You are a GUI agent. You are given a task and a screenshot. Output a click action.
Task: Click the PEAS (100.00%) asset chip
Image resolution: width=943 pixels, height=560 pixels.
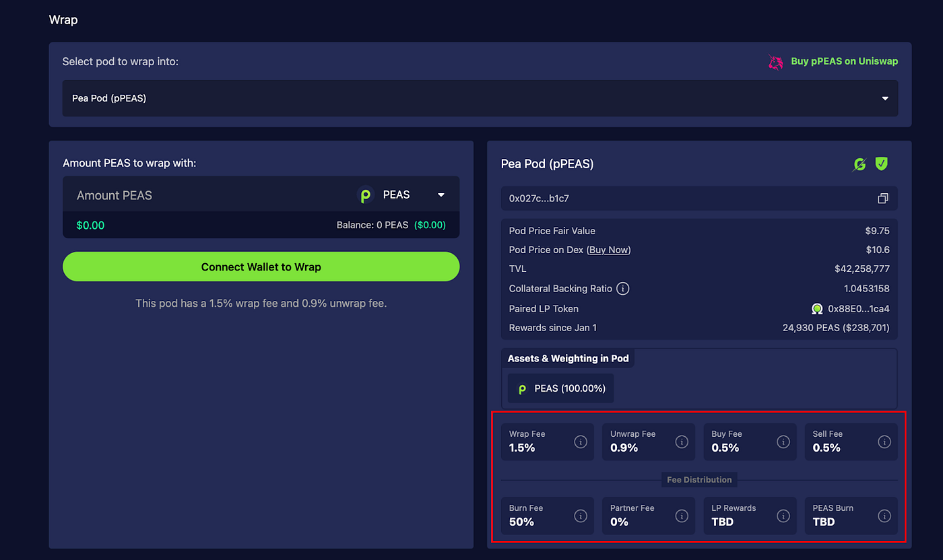coord(561,388)
